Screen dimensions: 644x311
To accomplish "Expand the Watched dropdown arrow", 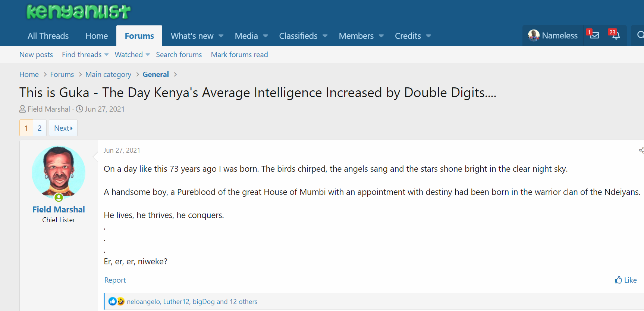I will 148,55.
